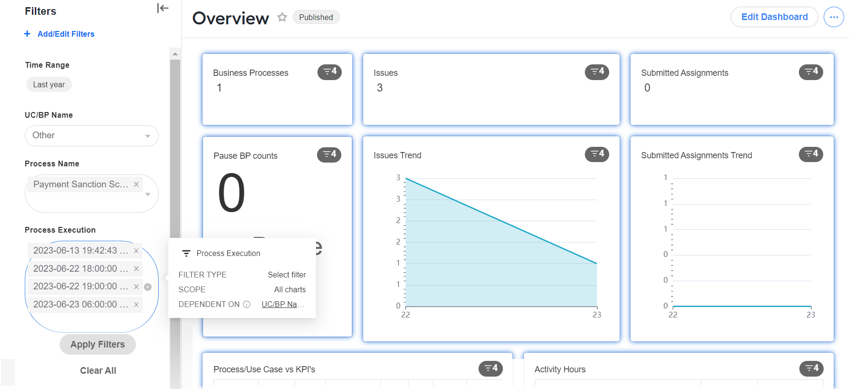The image size is (868, 389).
Task: Expand the Process Name dropdown arrow
Action: click(x=148, y=194)
